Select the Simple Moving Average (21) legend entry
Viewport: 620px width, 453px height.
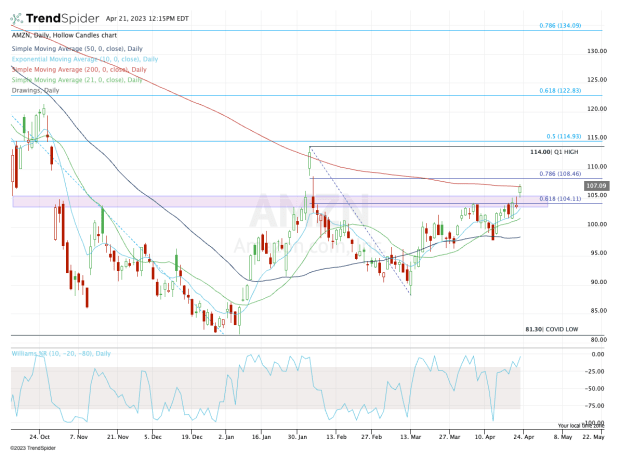(x=79, y=79)
